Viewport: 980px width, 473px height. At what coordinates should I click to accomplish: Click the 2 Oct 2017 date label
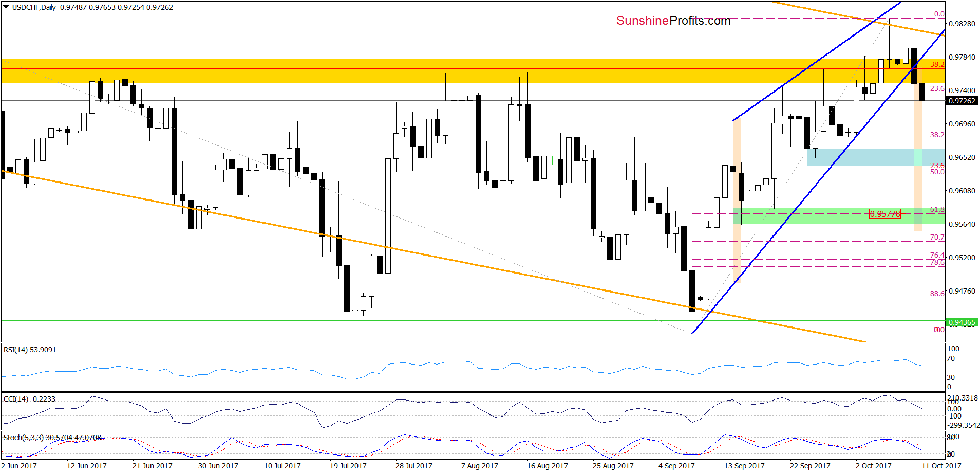874,466
